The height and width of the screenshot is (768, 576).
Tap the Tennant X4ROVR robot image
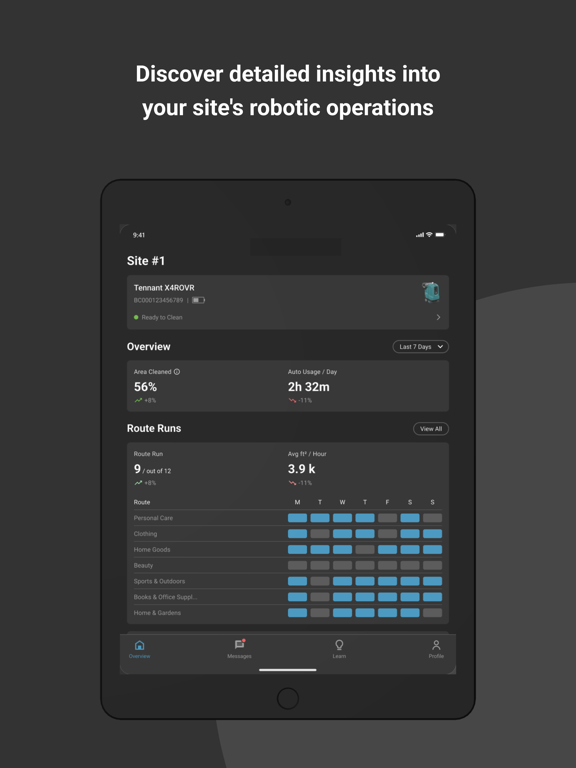coord(431,292)
